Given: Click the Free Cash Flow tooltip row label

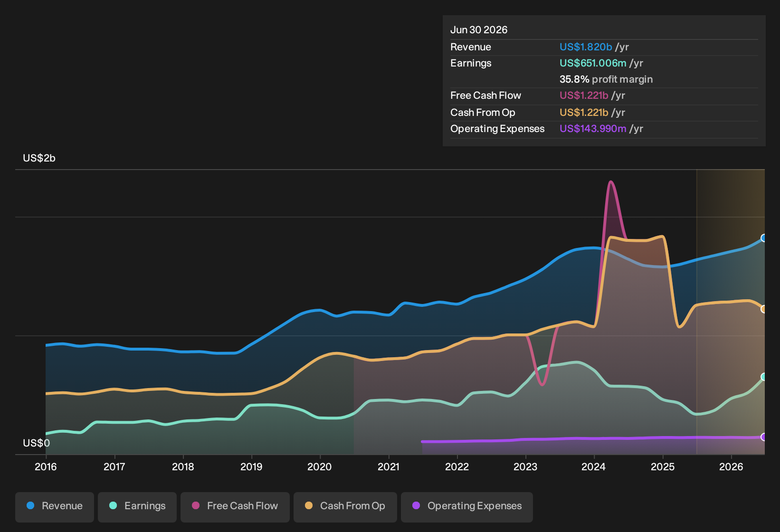Looking at the screenshot, I should [485, 95].
